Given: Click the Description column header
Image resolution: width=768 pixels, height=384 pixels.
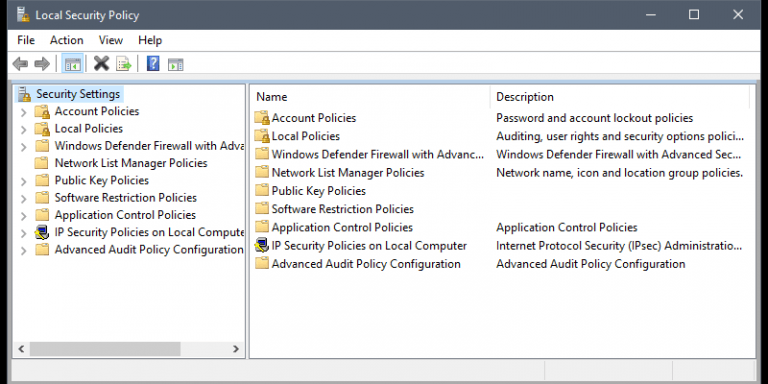Looking at the screenshot, I should pyautogui.click(x=620, y=97).
